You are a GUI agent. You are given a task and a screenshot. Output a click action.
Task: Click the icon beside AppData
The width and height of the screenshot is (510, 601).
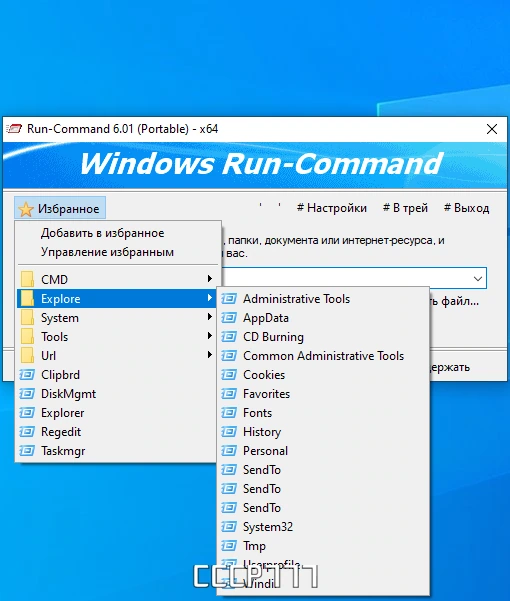(229, 318)
